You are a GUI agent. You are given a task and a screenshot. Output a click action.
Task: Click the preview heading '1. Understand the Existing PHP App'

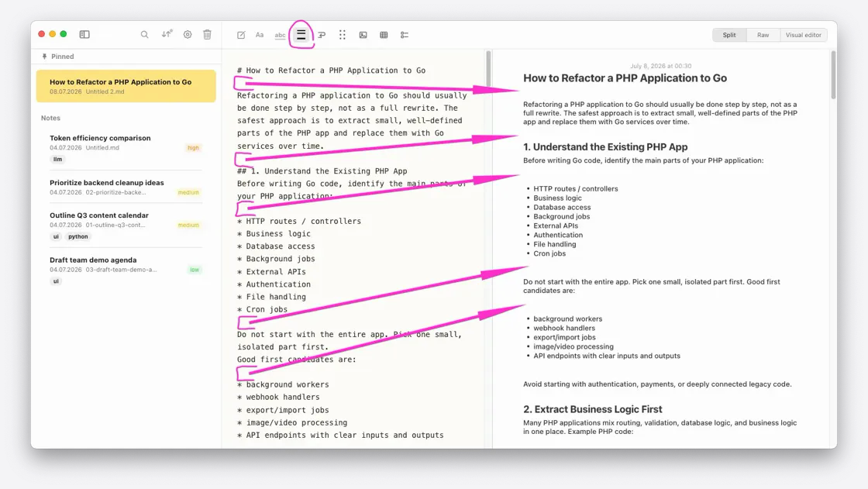(605, 146)
